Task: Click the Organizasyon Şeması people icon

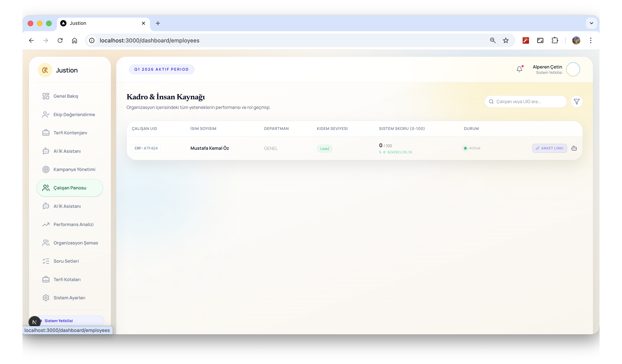Action: point(46,243)
